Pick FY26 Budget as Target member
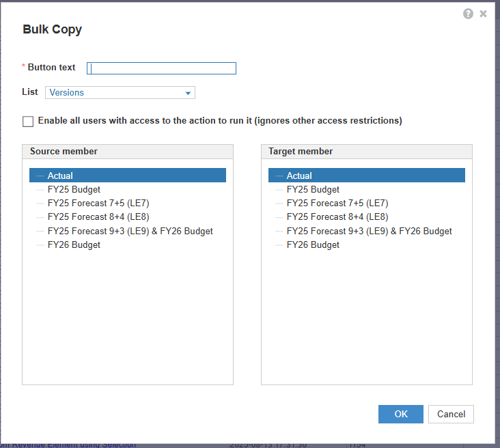 point(313,244)
